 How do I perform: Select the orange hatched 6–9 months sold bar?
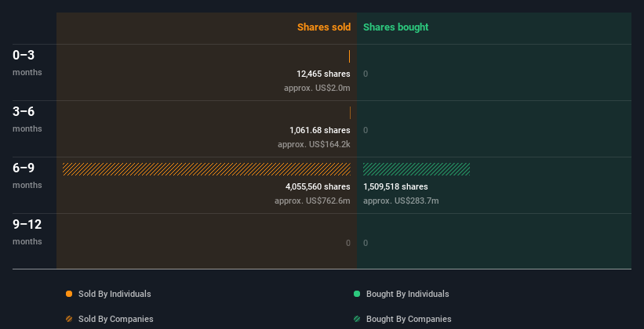pyautogui.click(x=206, y=169)
